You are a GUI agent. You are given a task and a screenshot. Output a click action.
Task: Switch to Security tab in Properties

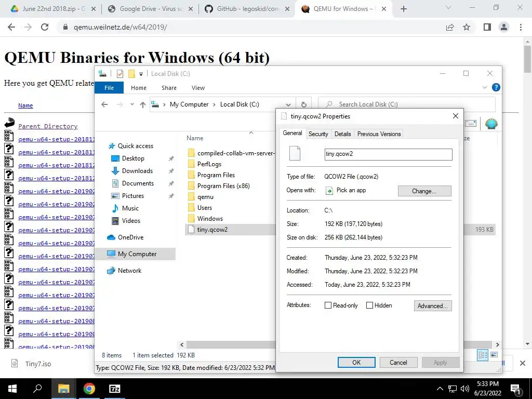[x=318, y=134]
